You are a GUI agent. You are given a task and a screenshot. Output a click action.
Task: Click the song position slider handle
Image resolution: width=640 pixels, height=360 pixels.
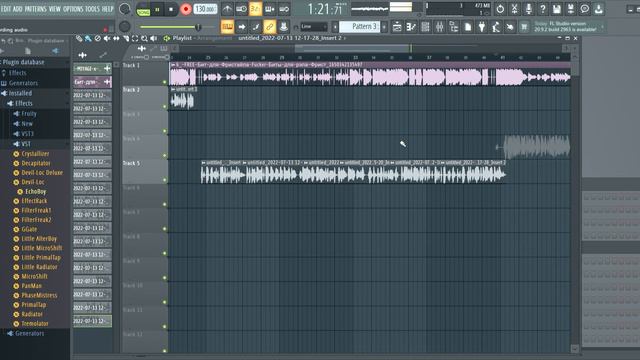click(198, 27)
